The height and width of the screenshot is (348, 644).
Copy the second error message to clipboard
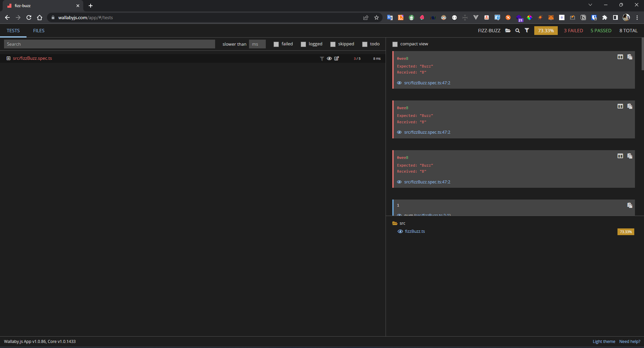point(630,106)
